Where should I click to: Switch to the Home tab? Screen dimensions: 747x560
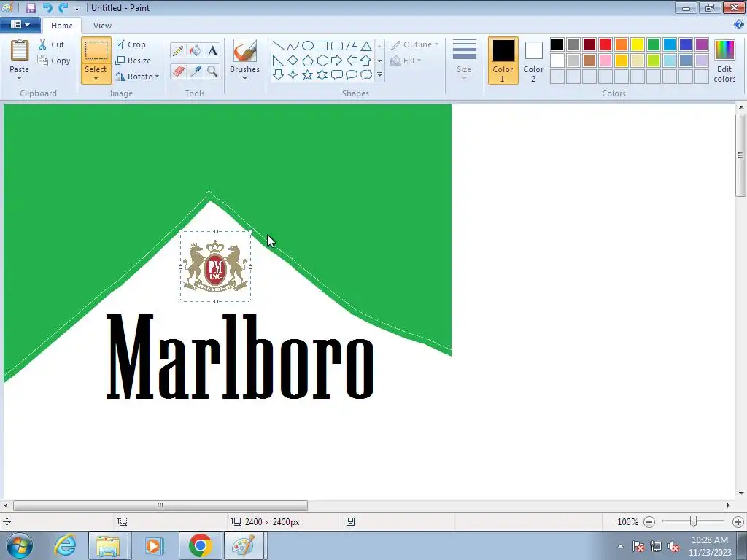62,26
